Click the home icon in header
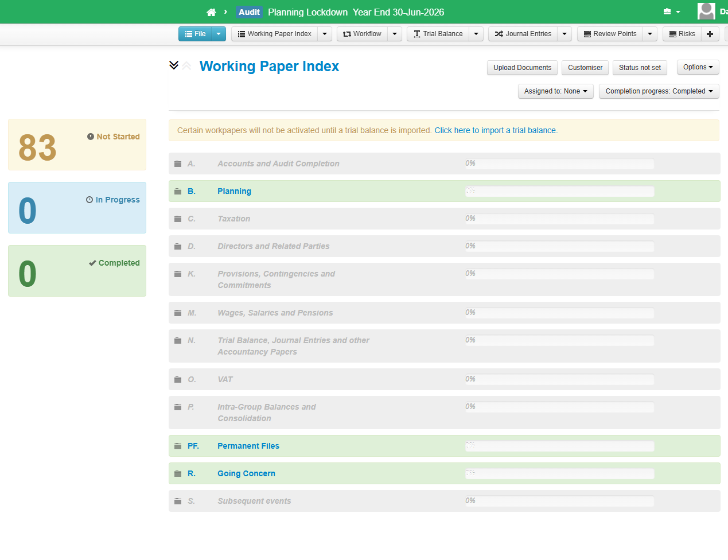The image size is (728, 560). coord(211,12)
